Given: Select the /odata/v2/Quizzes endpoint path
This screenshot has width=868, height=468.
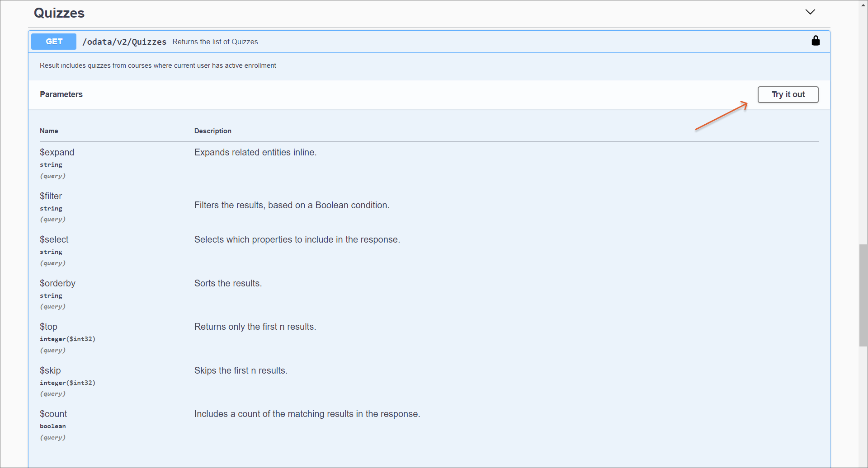Looking at the screenshot, I should (x=124, y=42).
